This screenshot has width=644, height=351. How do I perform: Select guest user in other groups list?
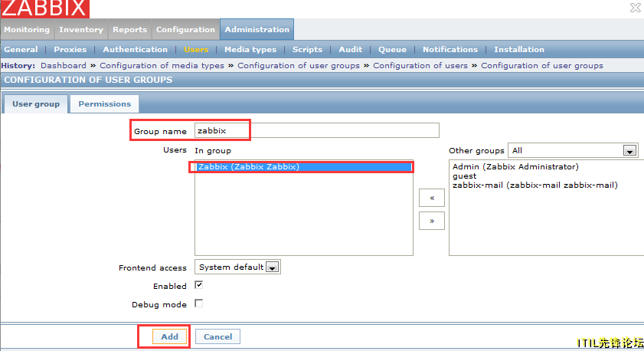[x=465, y=176]
